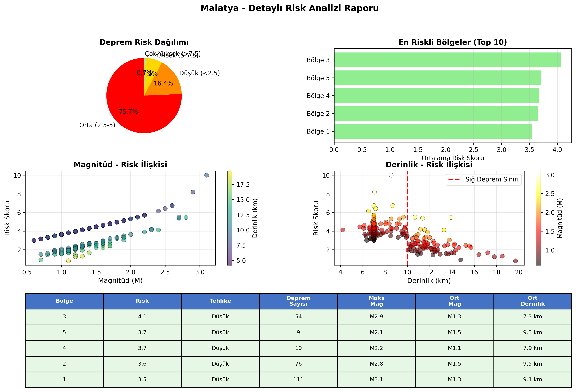576x392 pixels.
Task: Select the Bölge 3 green bar
Action: (447, 60)
